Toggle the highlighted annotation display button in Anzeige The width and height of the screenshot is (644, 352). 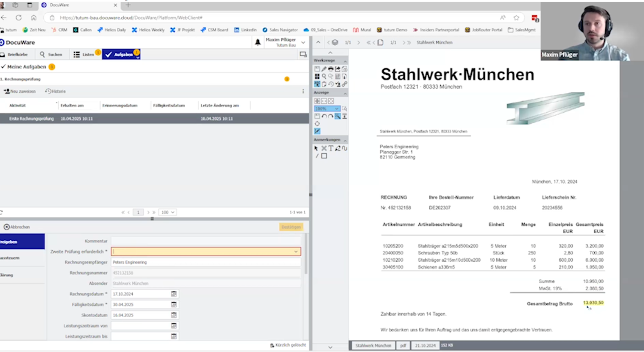(317, 131)
